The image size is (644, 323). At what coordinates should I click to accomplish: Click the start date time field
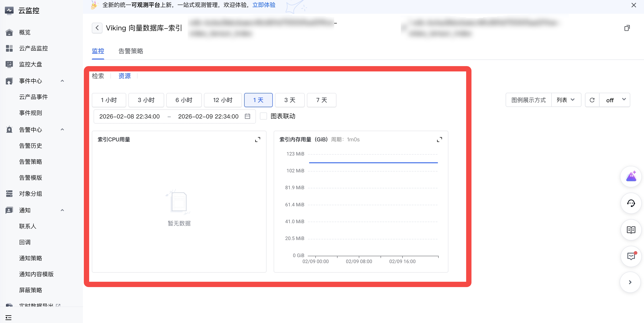[x=129, y=116]
